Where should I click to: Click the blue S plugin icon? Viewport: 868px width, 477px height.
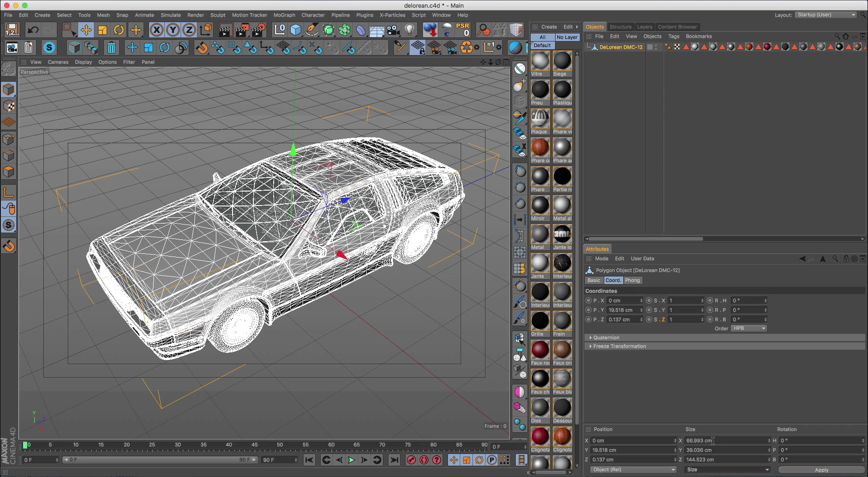[49, 47]
